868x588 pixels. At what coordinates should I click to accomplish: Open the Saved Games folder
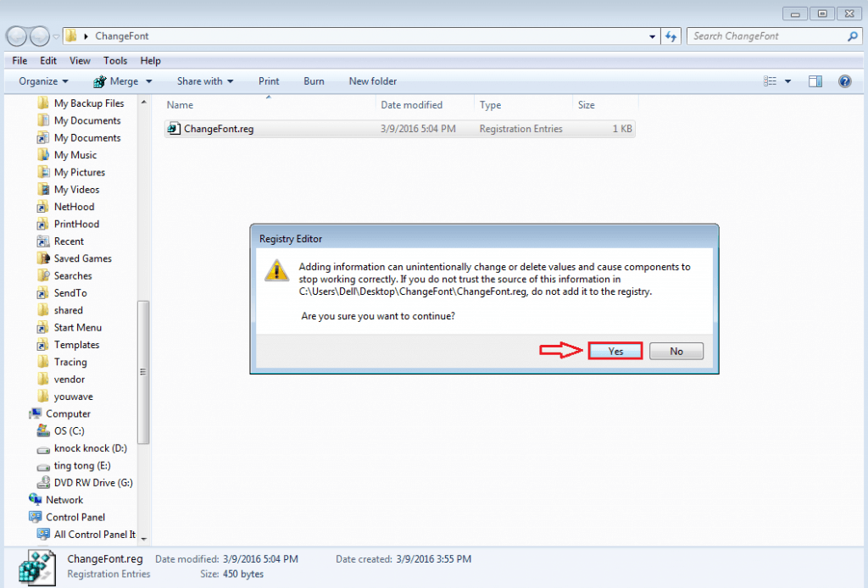click(x=82, y=259)
